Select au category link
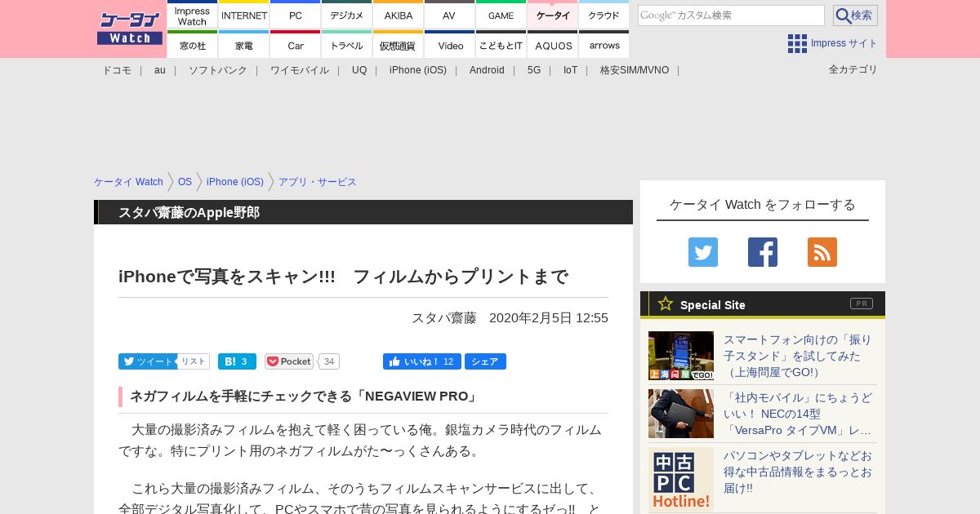This screenshot has width=980, height=514. (x=160, y=70)
